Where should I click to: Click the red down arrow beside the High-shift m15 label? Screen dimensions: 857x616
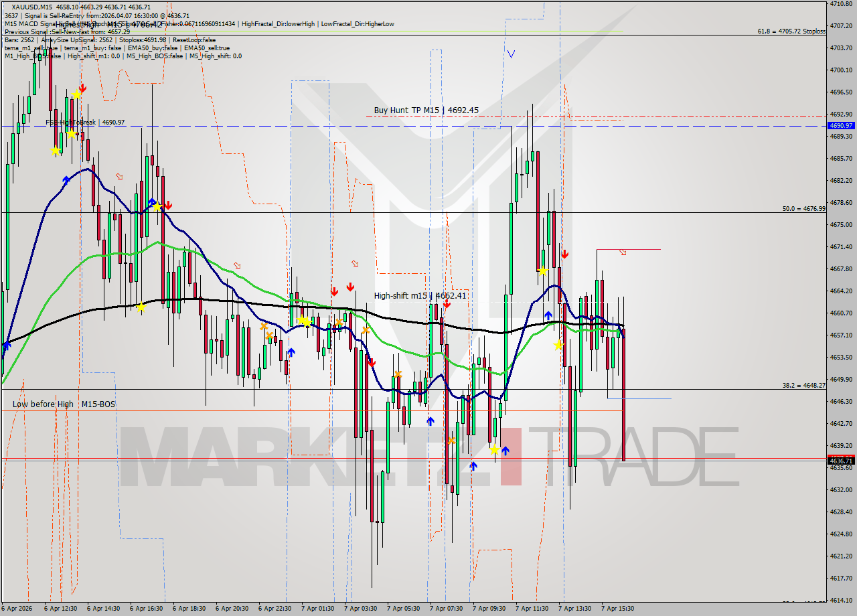[447, 303]
